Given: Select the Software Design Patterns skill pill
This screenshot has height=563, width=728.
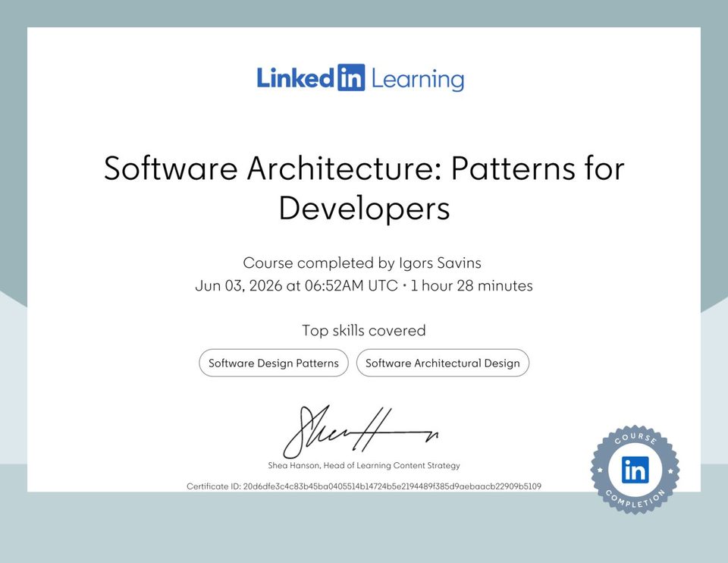Looking at the screenshot, I should coord(274,363).
